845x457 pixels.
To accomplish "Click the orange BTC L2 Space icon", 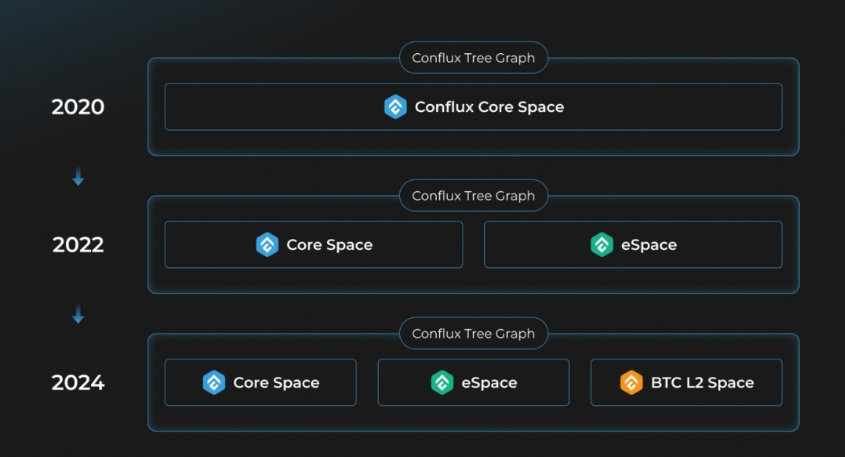I will coord(631,383).
